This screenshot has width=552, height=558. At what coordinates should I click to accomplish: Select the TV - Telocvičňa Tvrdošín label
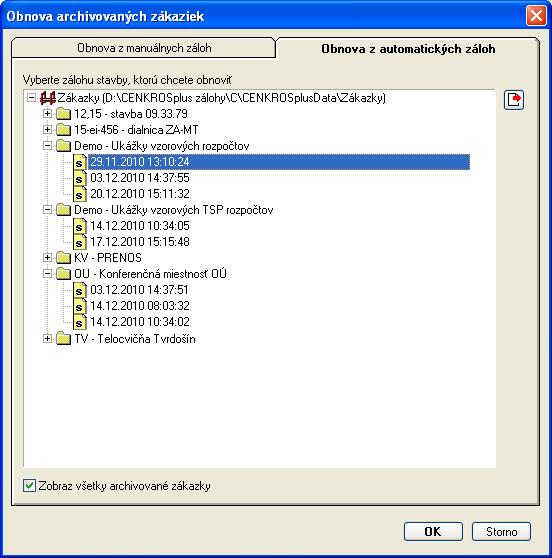tap(135, 339)
